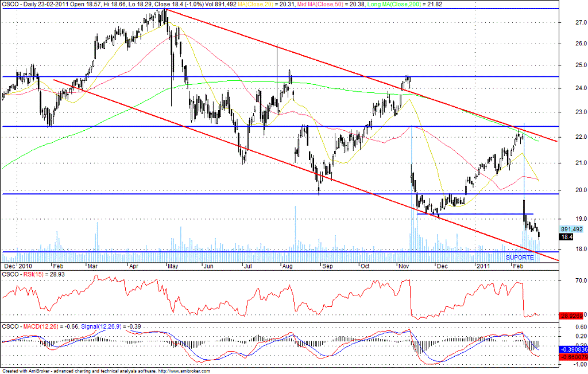Click the 27.0 price axis label
This screenshot has width=588, height=374.
pyautogui.click(x=581, y=22)
